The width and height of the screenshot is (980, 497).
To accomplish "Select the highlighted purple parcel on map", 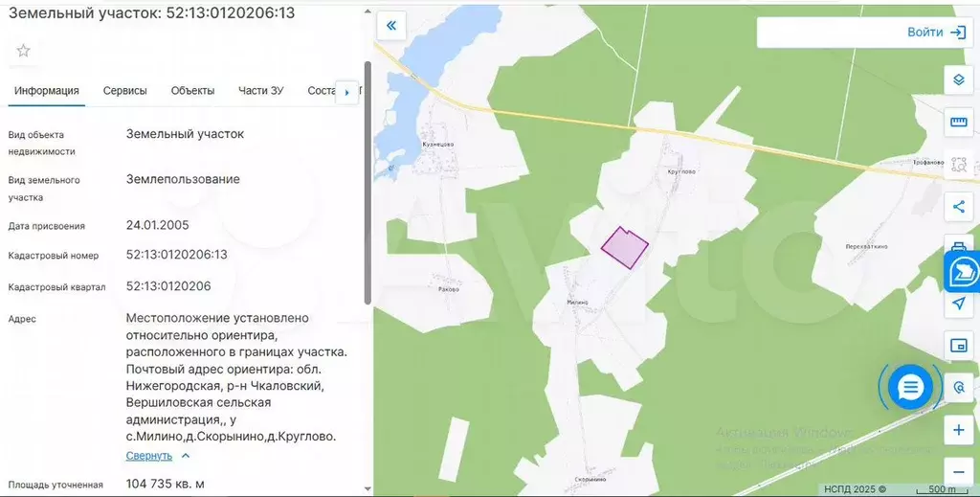I will (x=624, y=248).
